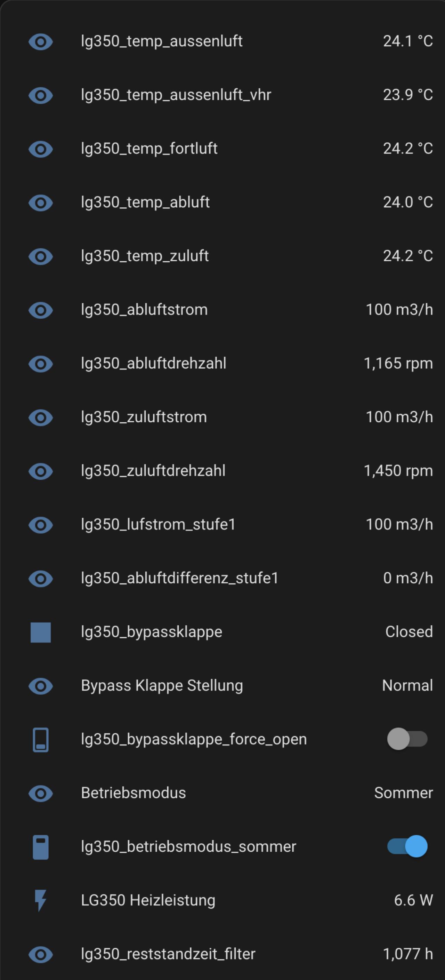Viewport: 445px width, 980px height.
Task: Open the lg350_lufstrom_stufe1 entity label
Action: click(158, 525)
